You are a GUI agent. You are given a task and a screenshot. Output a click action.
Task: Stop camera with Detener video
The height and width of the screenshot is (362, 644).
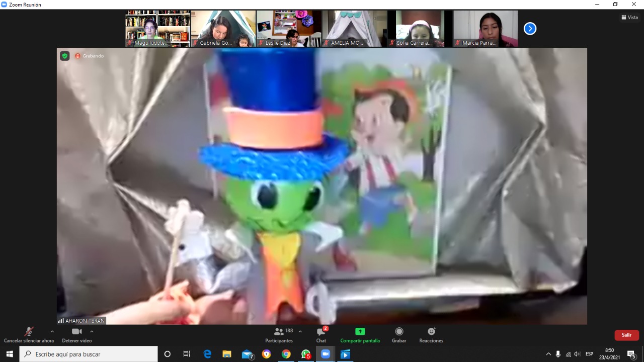pos(77,335)
